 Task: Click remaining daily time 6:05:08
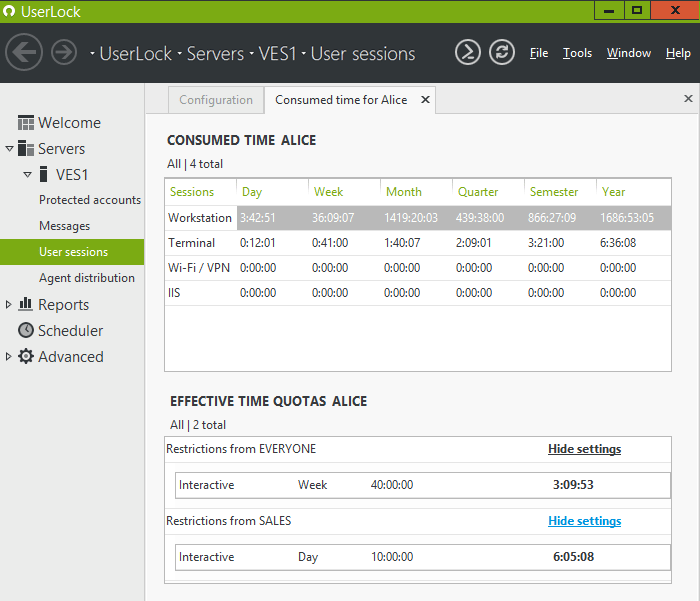[573, 557]
